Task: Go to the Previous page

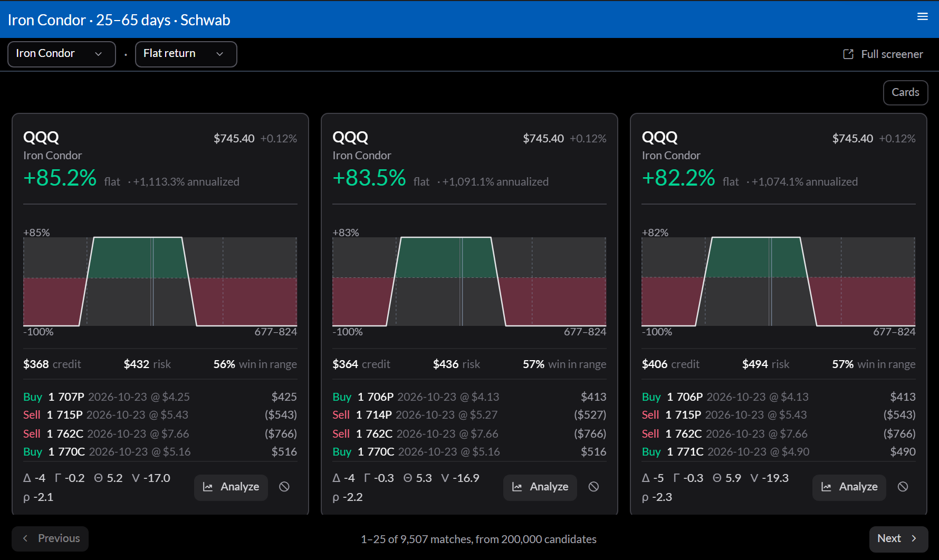Action: [x=50, y=539]
